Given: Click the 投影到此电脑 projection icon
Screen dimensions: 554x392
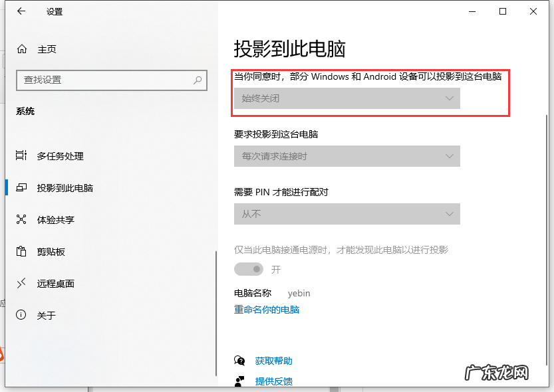Looking at the screenshot, I should click(x=20, y=188).
